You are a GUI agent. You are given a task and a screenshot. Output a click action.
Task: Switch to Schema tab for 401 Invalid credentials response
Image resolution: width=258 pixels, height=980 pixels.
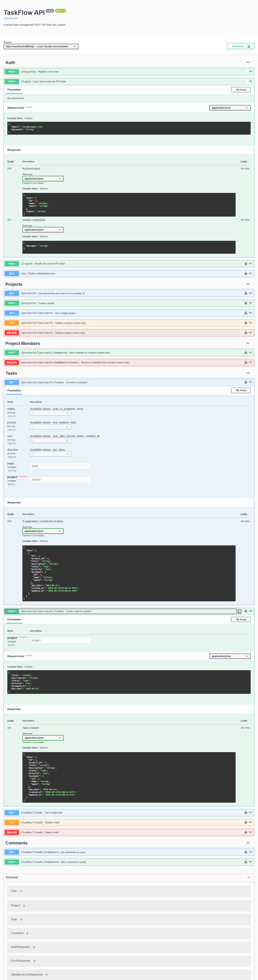click(44, 237)
